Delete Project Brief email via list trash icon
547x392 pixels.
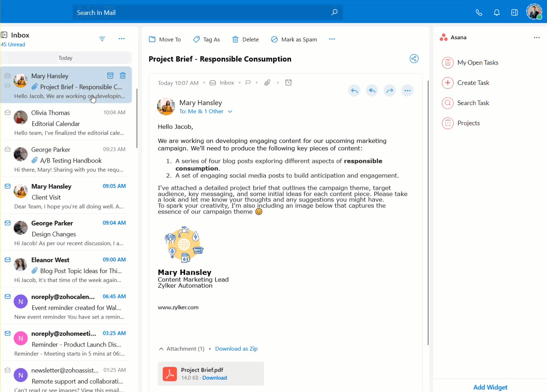(123, 76)
